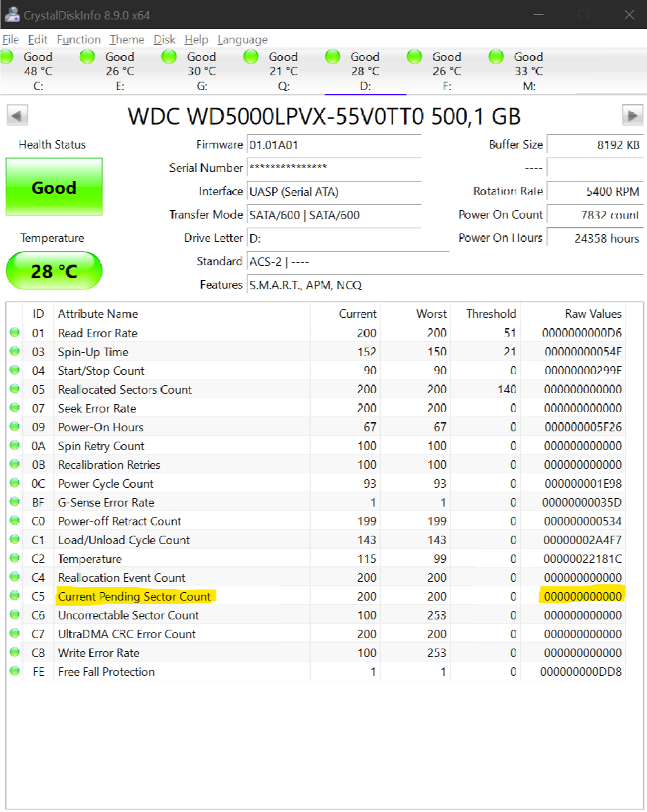Click the previous disk arrow button
The image size is (647, 812).
click(17, 116)
